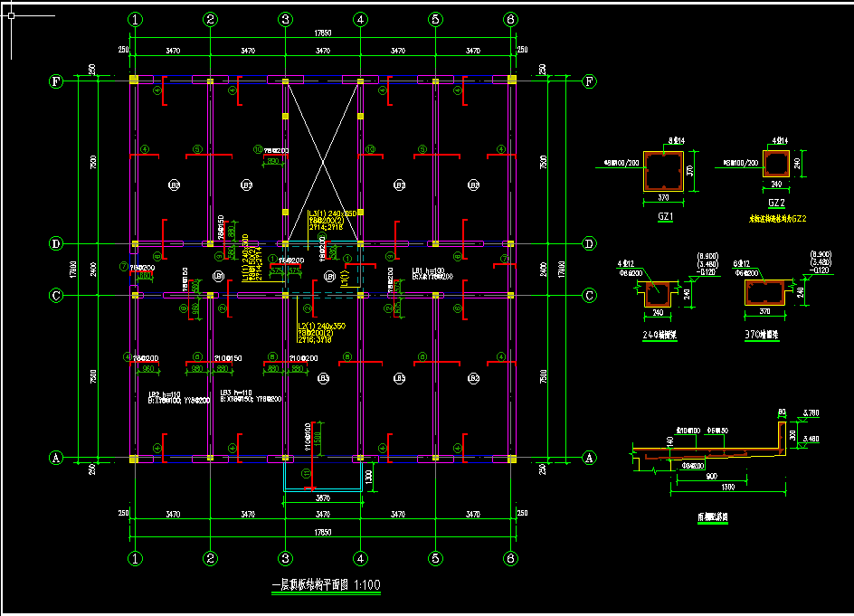
Task: Click right-side axis bubble A
Action: (x=589, y=458)
